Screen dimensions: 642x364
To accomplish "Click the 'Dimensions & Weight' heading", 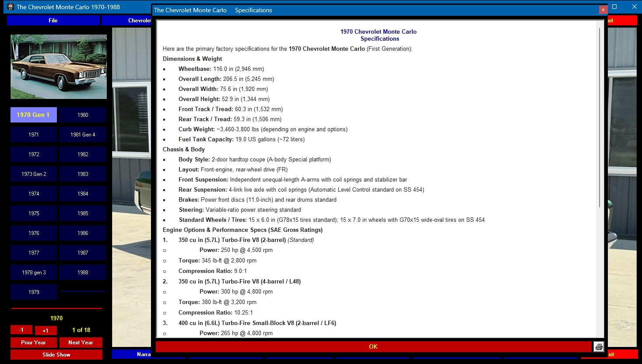I will (x=192, y=59).
